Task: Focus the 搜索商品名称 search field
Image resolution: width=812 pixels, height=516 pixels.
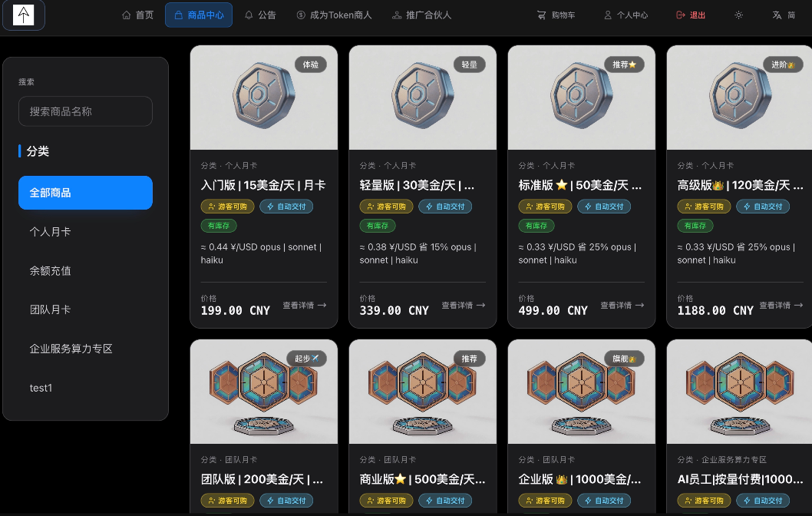Action: pos(85,111)
